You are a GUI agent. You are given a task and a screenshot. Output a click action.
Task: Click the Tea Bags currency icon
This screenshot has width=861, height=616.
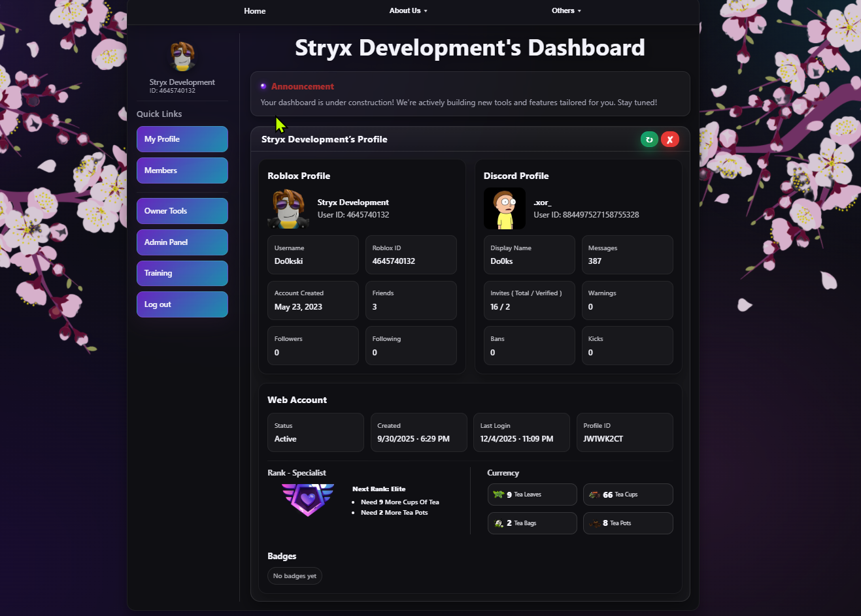[499, 523]
